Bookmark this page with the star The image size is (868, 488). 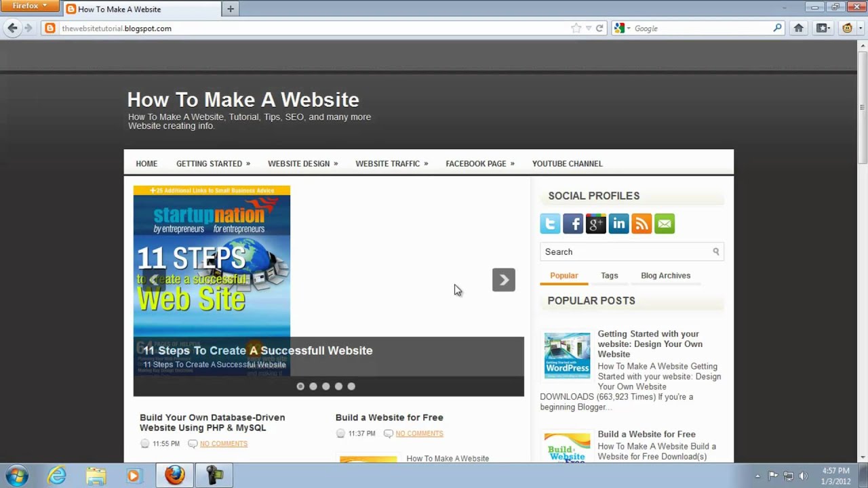coord(576,28)
